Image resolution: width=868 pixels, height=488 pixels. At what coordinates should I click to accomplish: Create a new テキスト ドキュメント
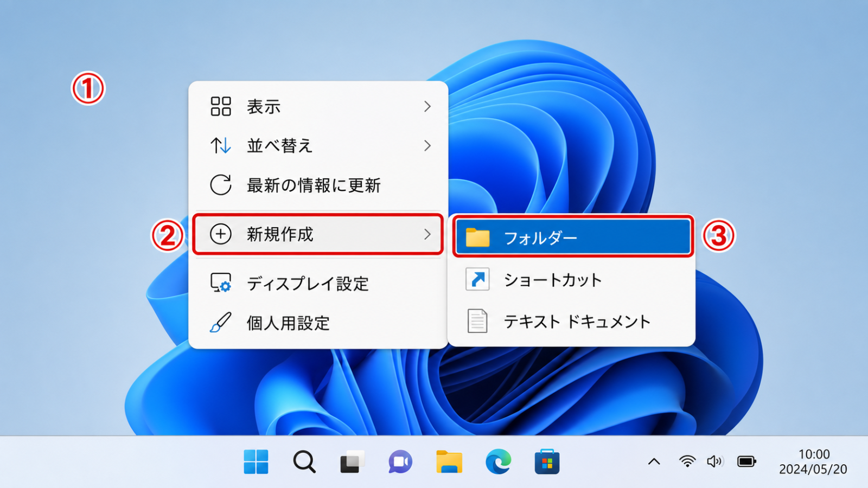click(573, 322)
